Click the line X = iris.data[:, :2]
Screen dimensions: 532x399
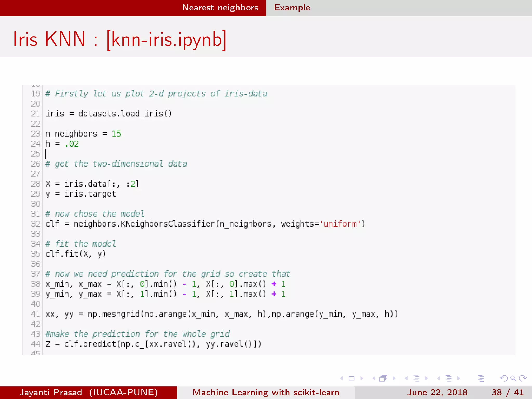92,184
